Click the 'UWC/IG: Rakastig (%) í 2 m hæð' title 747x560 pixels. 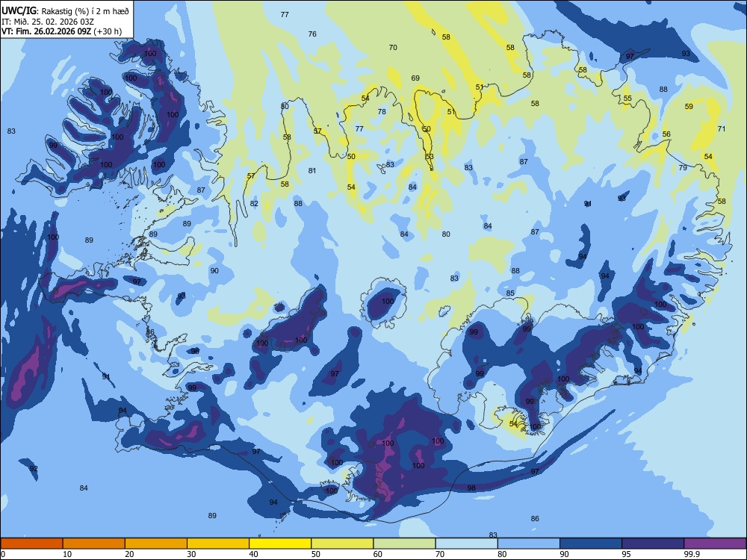tap(65, 10)
